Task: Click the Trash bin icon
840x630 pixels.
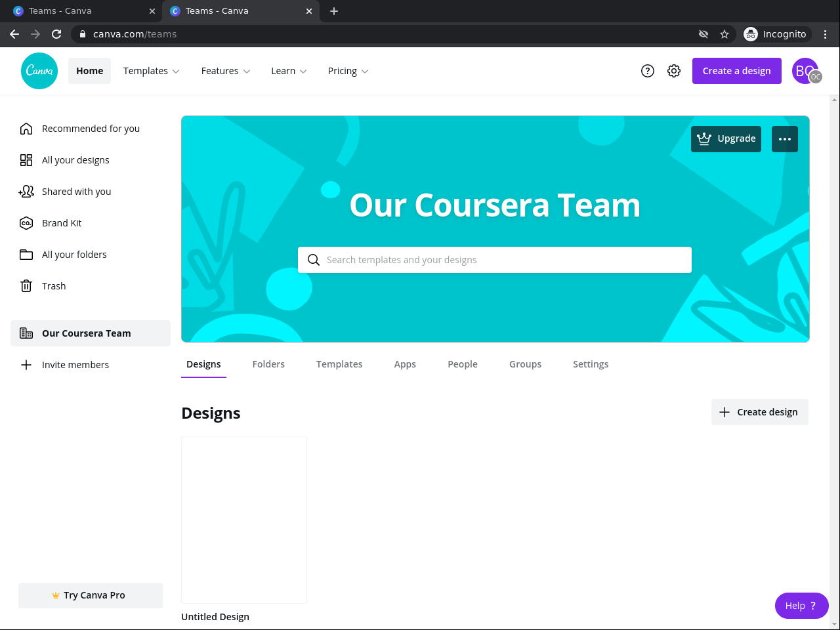Action: (26, 286)
